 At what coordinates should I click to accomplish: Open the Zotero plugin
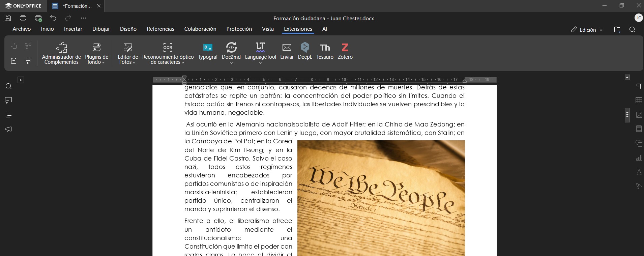click(x=345, y=51)
